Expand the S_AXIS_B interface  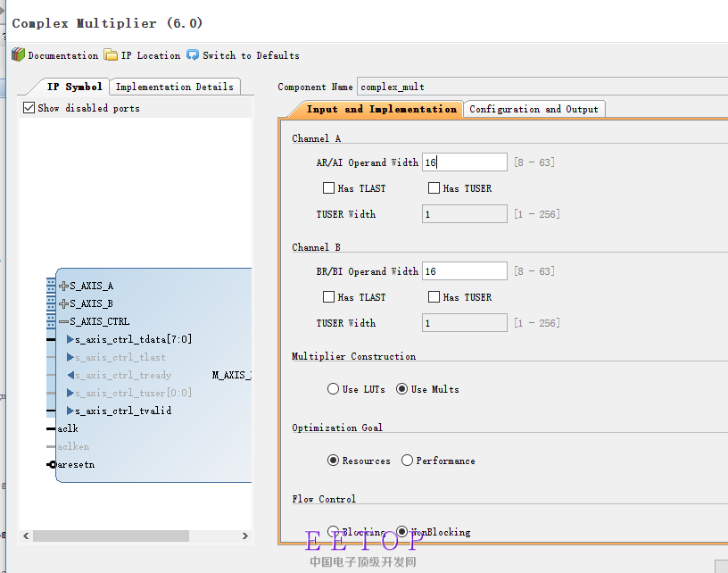pos(63,303)
